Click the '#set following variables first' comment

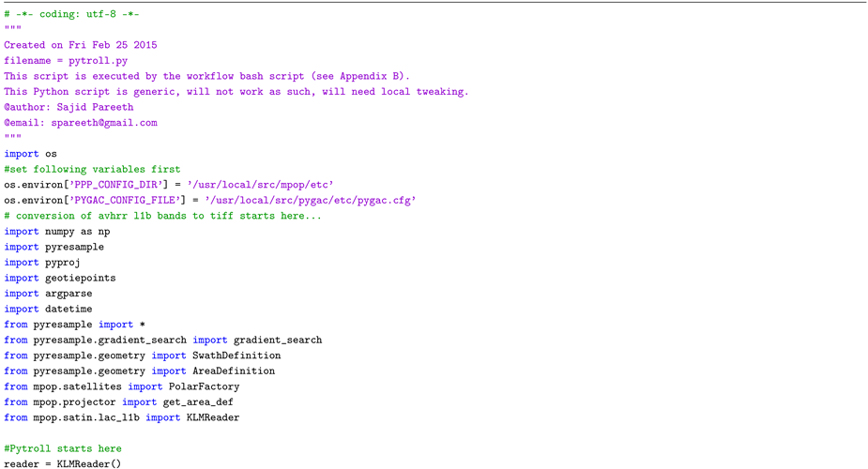tap(93, 169)
